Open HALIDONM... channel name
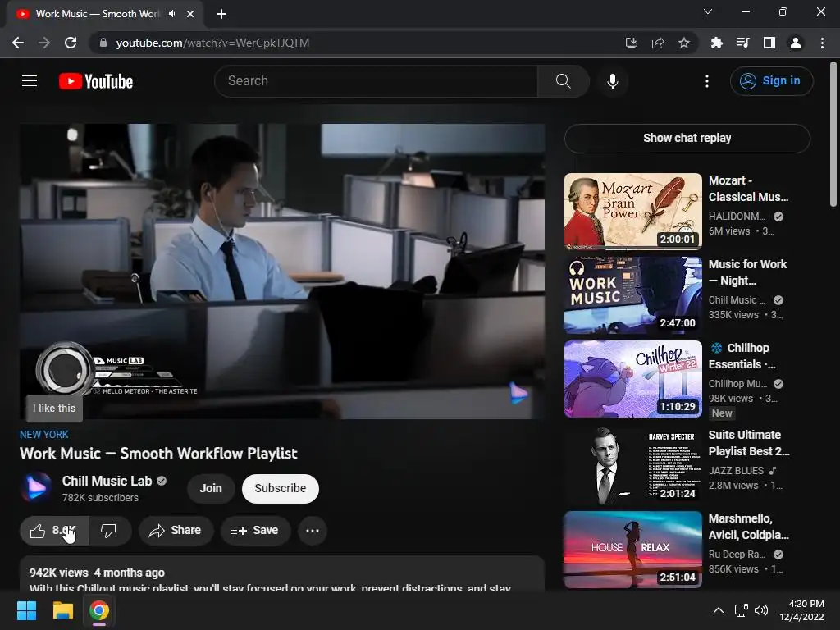 [x=737, y=217]
